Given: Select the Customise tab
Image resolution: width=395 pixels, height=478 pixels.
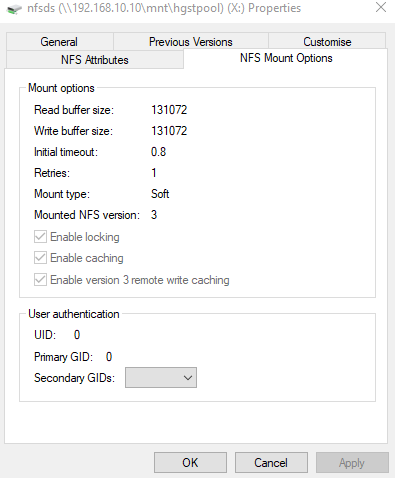Looking at the screenshot, I should pos(327,42).
